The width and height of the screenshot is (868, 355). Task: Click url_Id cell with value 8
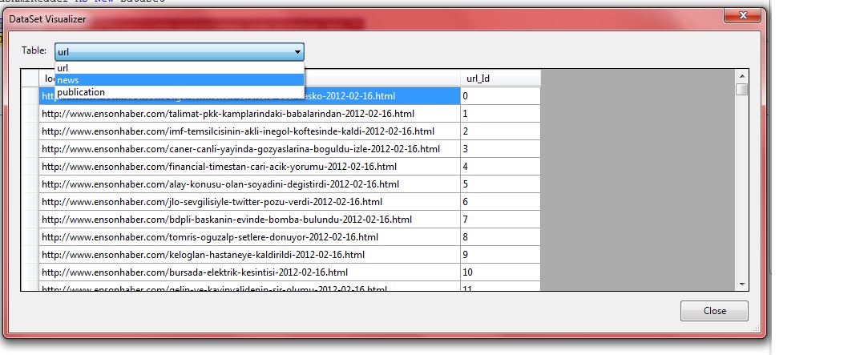[500, 237]
